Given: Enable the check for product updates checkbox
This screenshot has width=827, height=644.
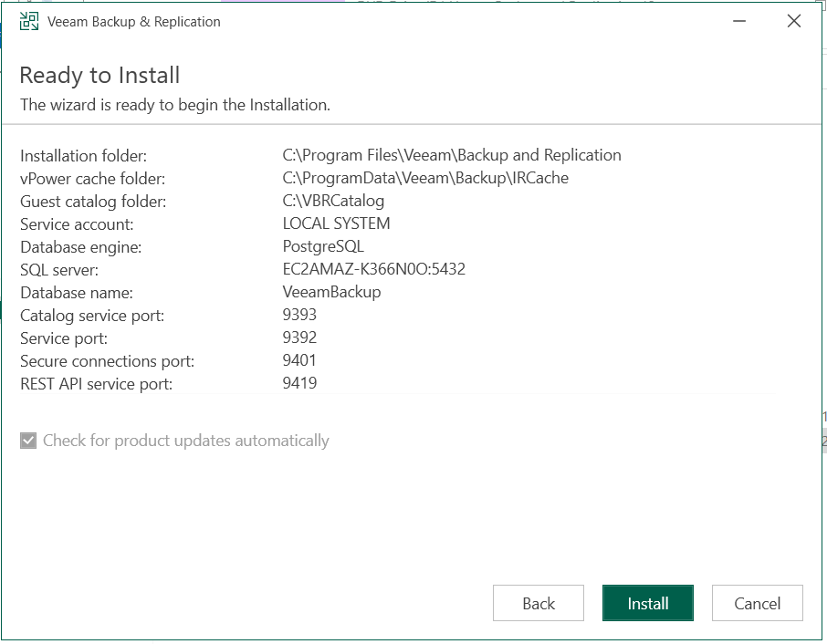Looking at the screenshot, I should [27, 440].
